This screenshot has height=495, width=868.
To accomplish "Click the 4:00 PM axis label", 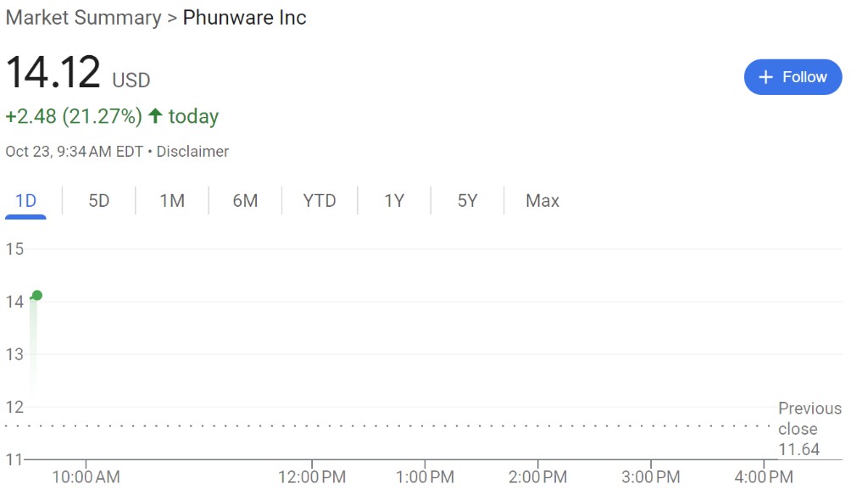I will (764, 477).
